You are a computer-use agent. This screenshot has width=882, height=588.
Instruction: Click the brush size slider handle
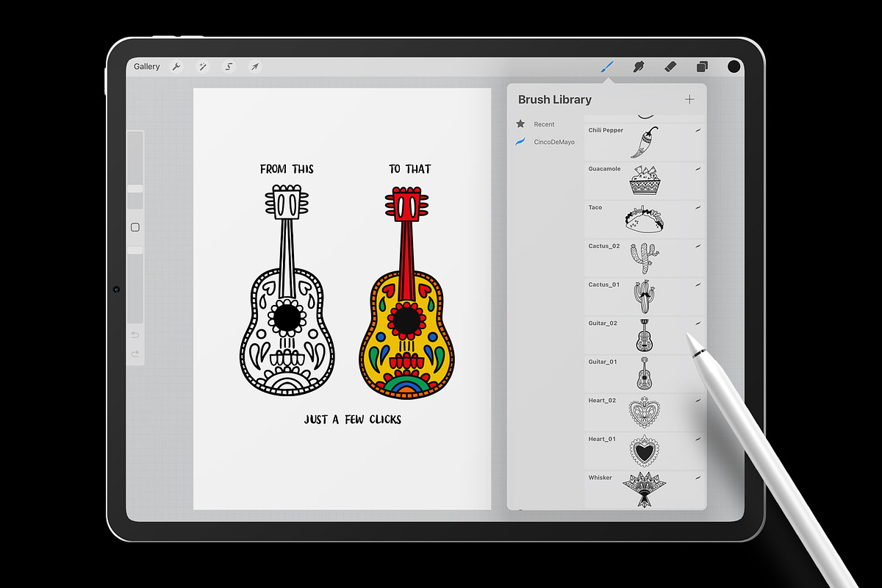coord(135,189)
